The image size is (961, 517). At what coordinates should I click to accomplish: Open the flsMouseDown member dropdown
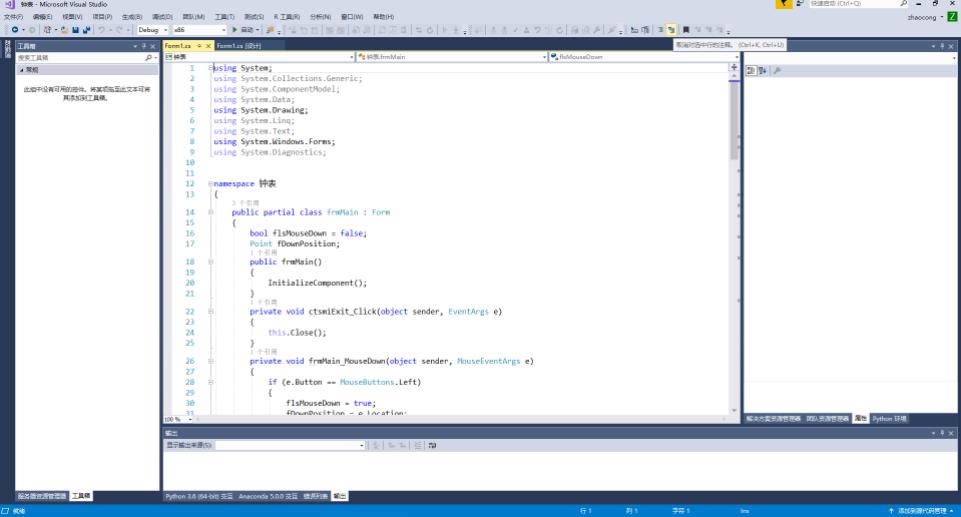(640, 57)
